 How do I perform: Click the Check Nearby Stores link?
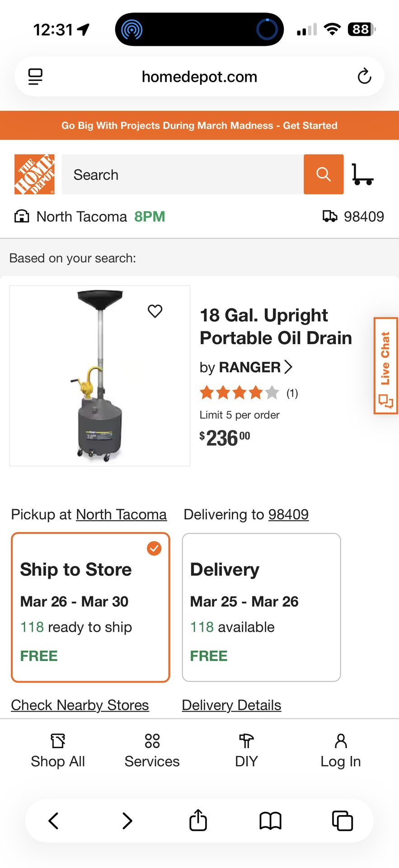pyautogui.click(x=80, y=705)
